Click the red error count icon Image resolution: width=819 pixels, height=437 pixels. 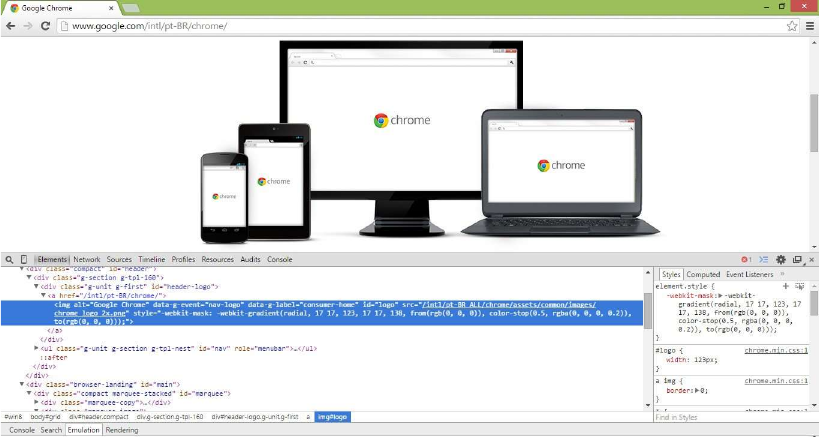746,259
